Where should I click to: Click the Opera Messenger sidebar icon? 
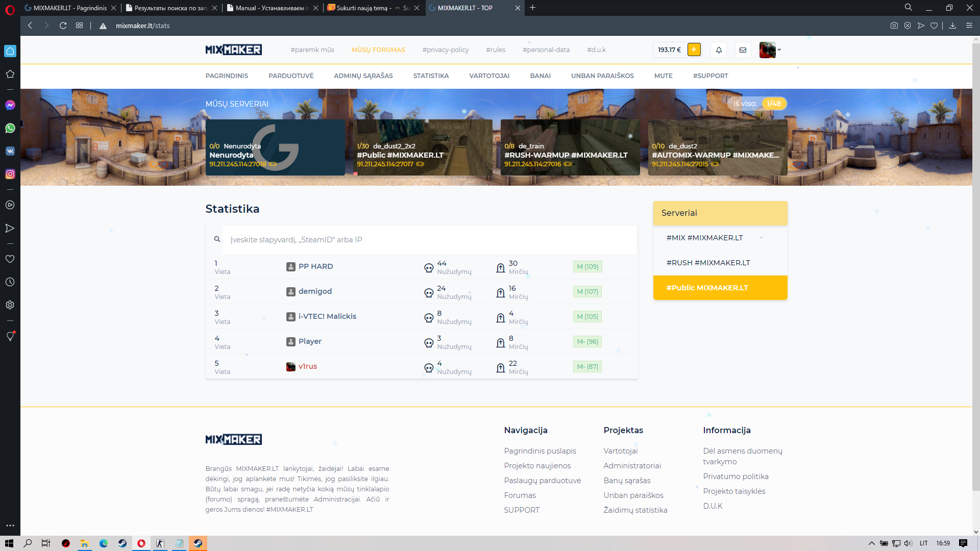(10, 105)
